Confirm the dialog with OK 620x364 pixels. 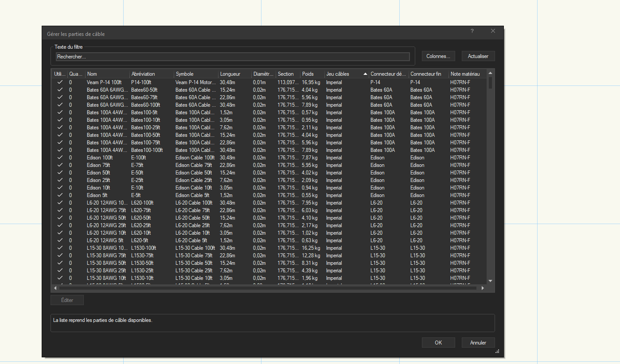pyautogui.click(x=438, y=342)
